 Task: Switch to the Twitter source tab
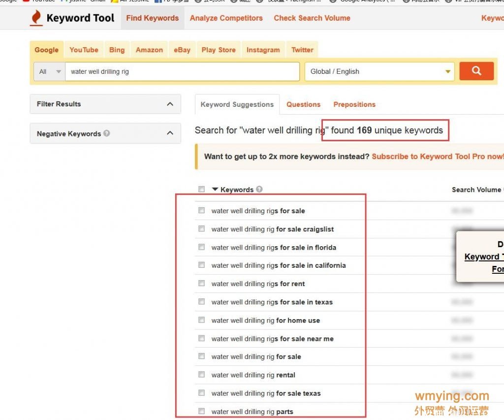click(x=302, y=50)
